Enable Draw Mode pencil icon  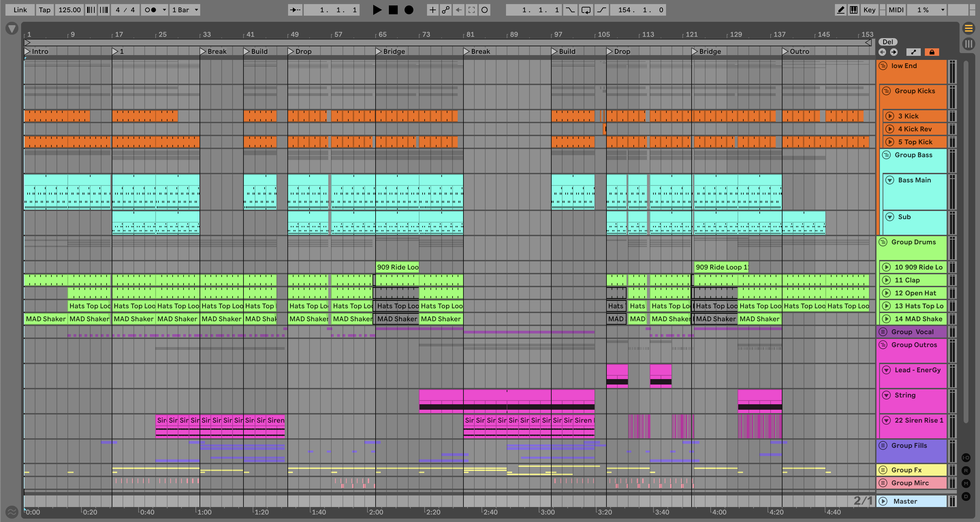tap(841, 10)
